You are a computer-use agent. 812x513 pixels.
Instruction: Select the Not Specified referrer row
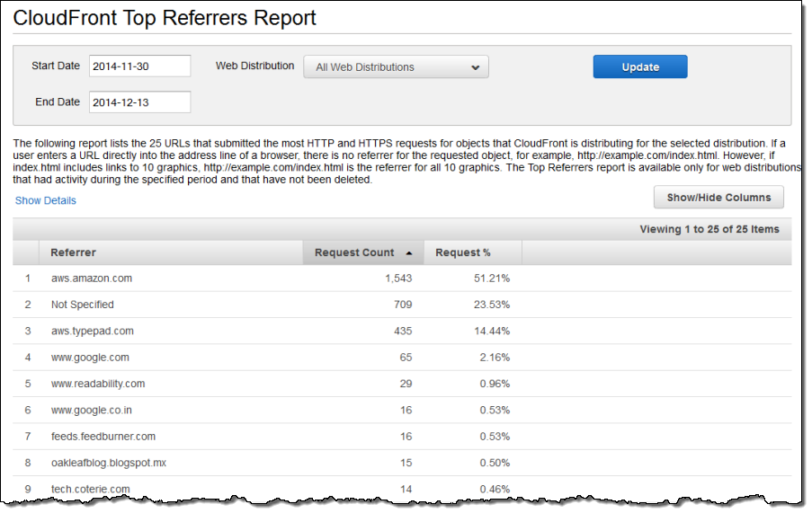click(83, 305)
